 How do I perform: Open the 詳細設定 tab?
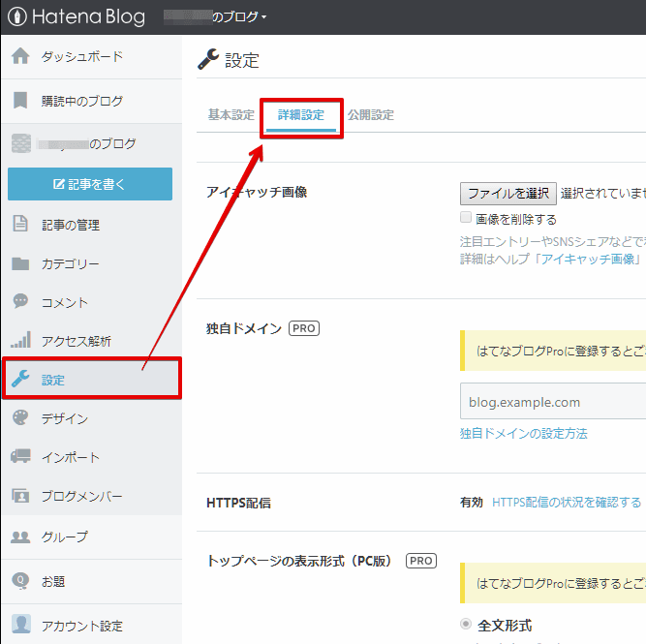coord(301,115)
